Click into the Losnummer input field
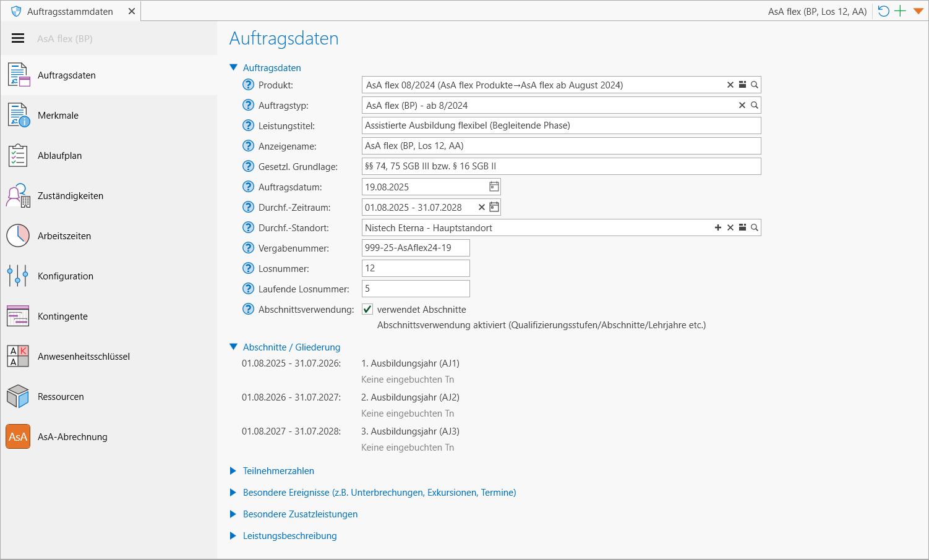Screen dimensions: 929x560 tap(415, 268)
